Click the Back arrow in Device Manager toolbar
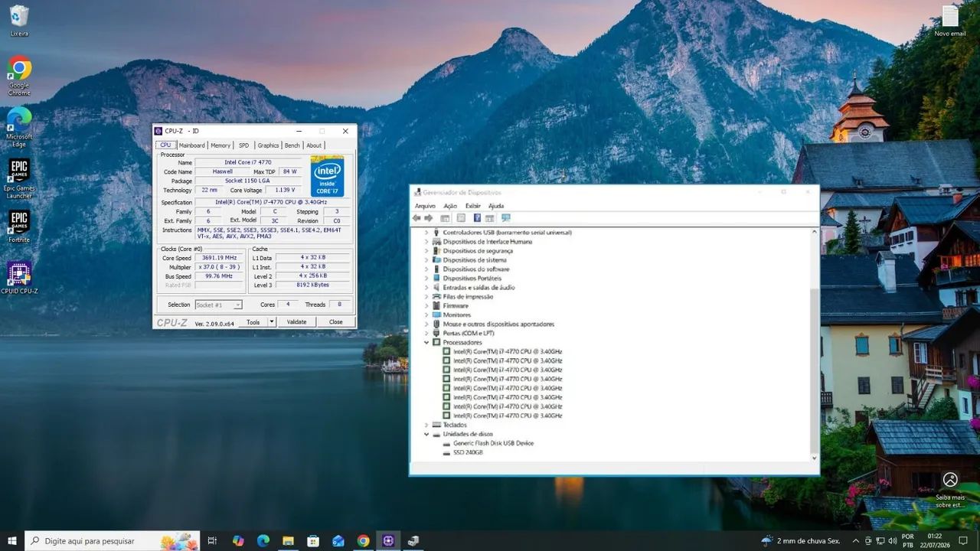The width and height of the screenshot is (980, 551). click(x=416, y=218)
